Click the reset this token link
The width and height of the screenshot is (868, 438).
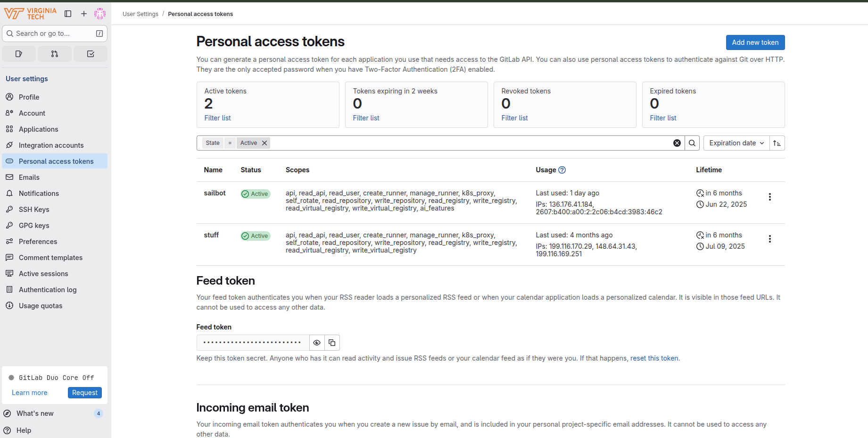[654, 358]
